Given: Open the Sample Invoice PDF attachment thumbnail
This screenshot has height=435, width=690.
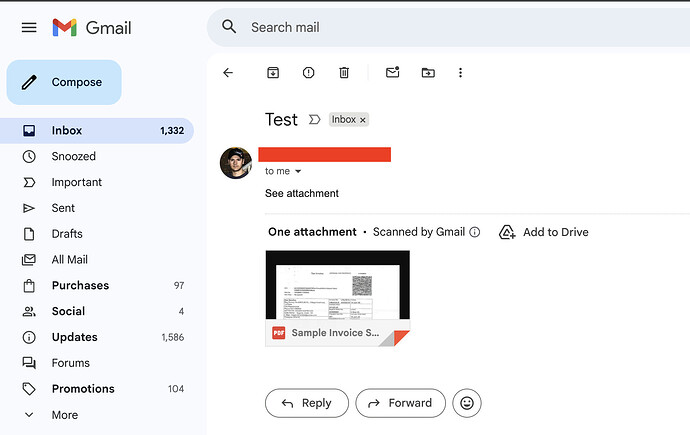Looking at the screenshot, I should click(337, 297).
